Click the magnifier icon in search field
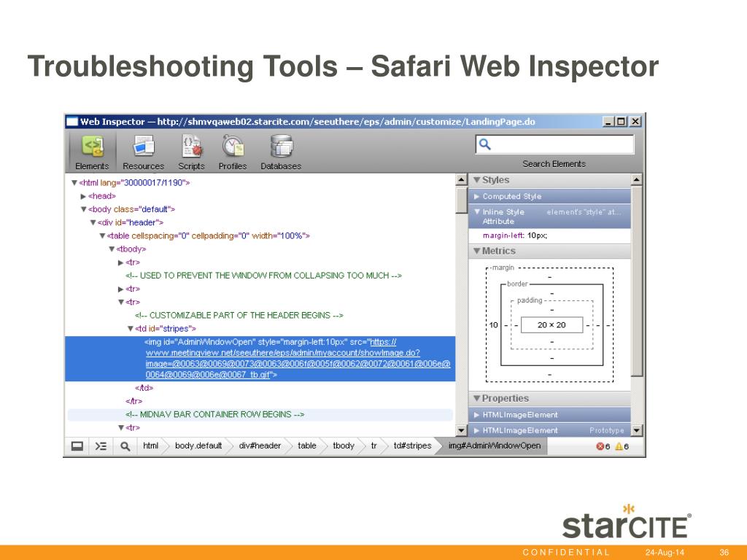 [x=484, y=144]
